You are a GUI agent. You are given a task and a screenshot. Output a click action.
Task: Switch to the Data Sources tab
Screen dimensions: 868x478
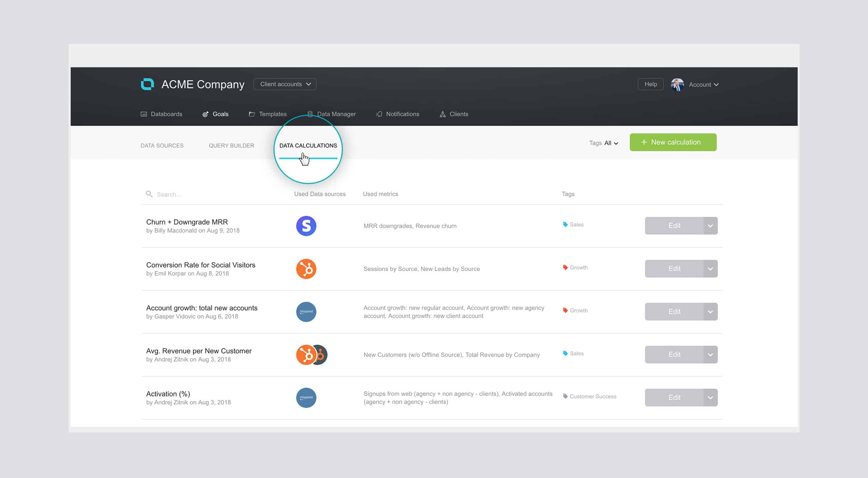[x=162, y=145]
